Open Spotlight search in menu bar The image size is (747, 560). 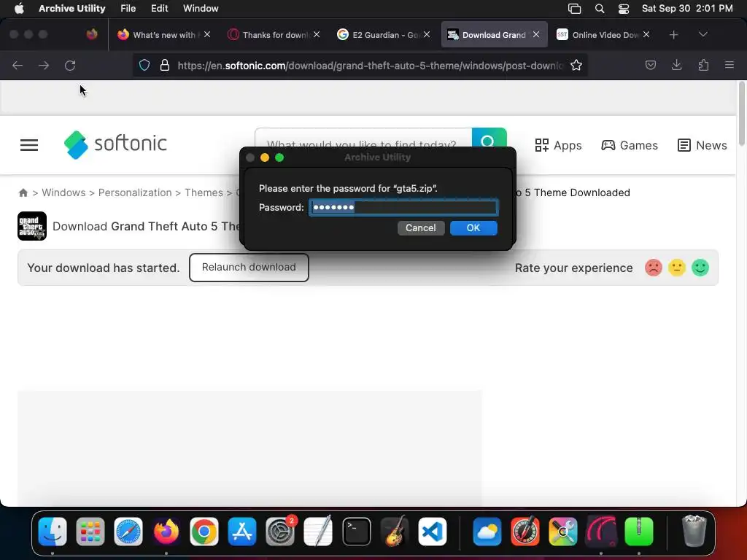click(x=600, y=9)
